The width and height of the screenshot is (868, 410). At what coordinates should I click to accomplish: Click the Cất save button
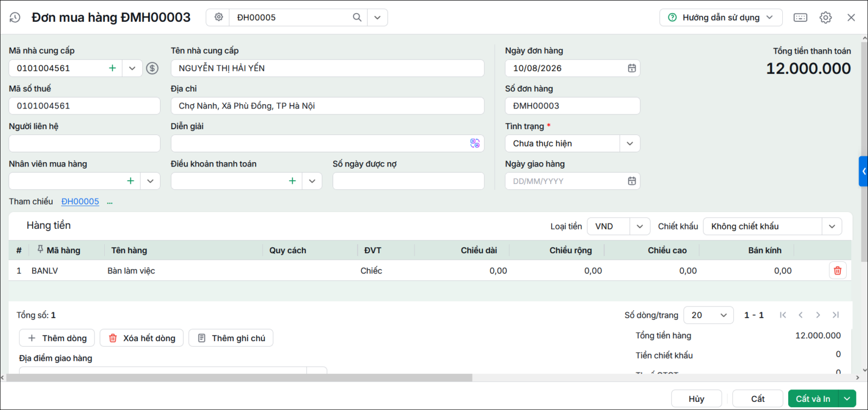click(758, 399)
